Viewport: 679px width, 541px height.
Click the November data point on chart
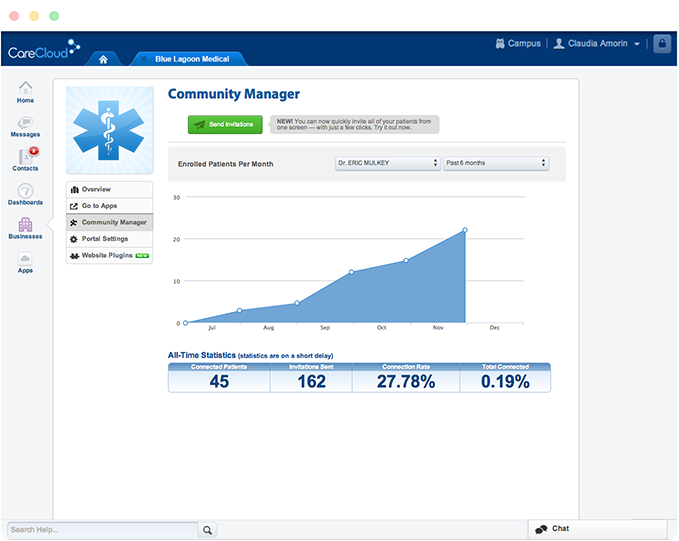pos(465,230)
